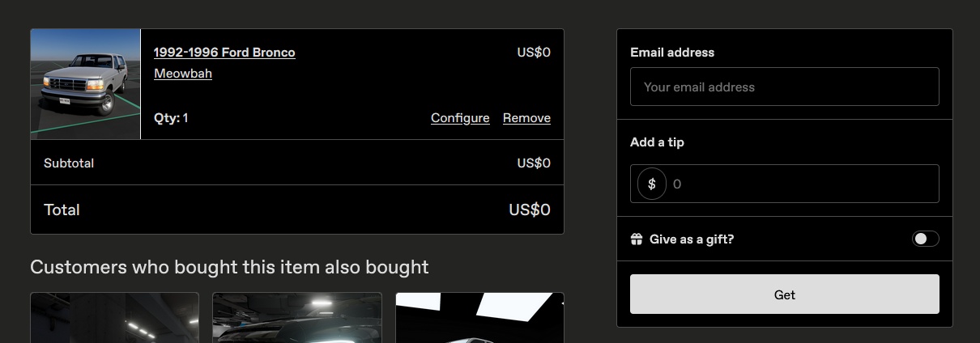Open the third recommended product thumbnail

(x=479, y=318)
